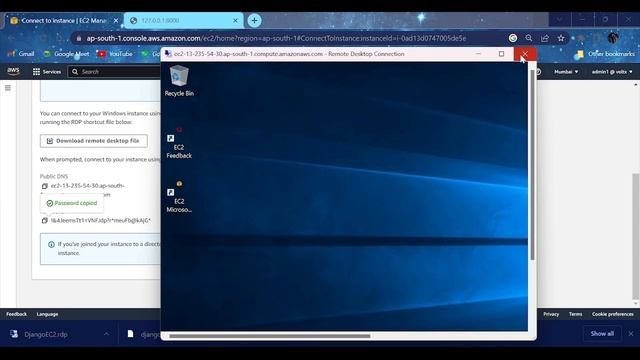The image size is (640, 360).
Task: Open downloaded DjangoEC2.rdp file
Action: coord(46,334)
